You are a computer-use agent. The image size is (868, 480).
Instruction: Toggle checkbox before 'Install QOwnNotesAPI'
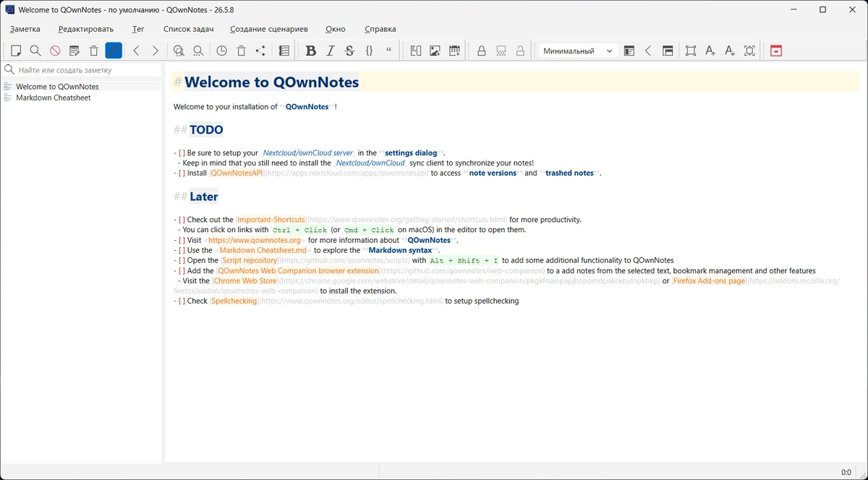(182, 173)
